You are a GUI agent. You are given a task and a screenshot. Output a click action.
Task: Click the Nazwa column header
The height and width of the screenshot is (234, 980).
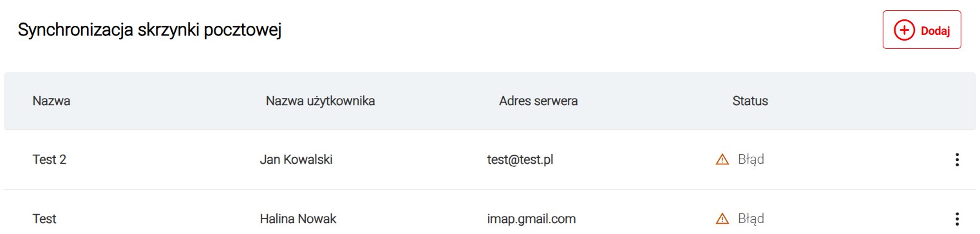[x=52, y=101]
